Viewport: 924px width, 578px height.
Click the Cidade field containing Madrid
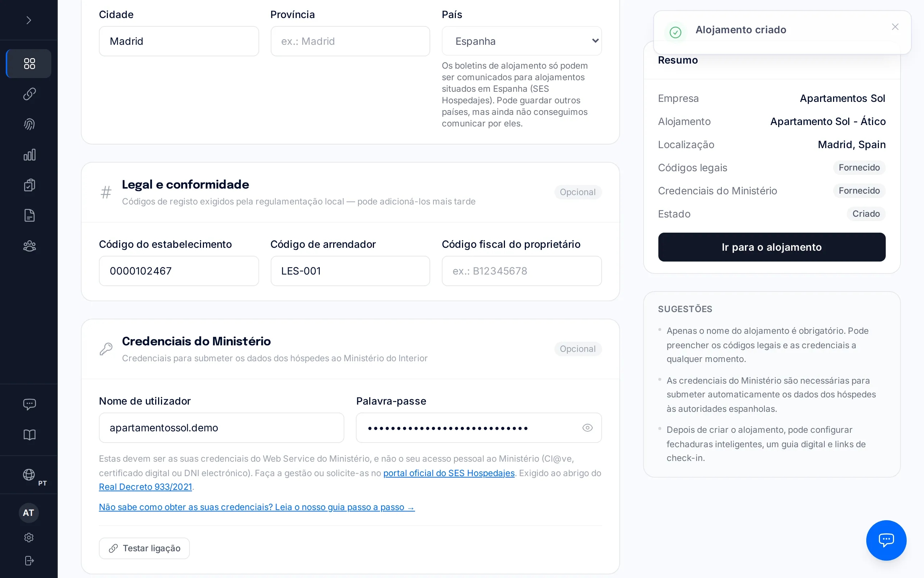[x=179, y=41]
